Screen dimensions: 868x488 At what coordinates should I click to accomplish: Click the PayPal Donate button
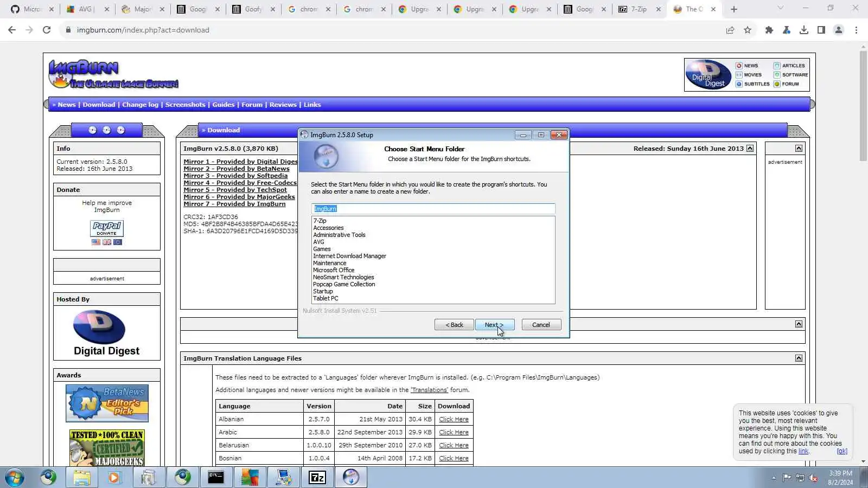(107, 229)
